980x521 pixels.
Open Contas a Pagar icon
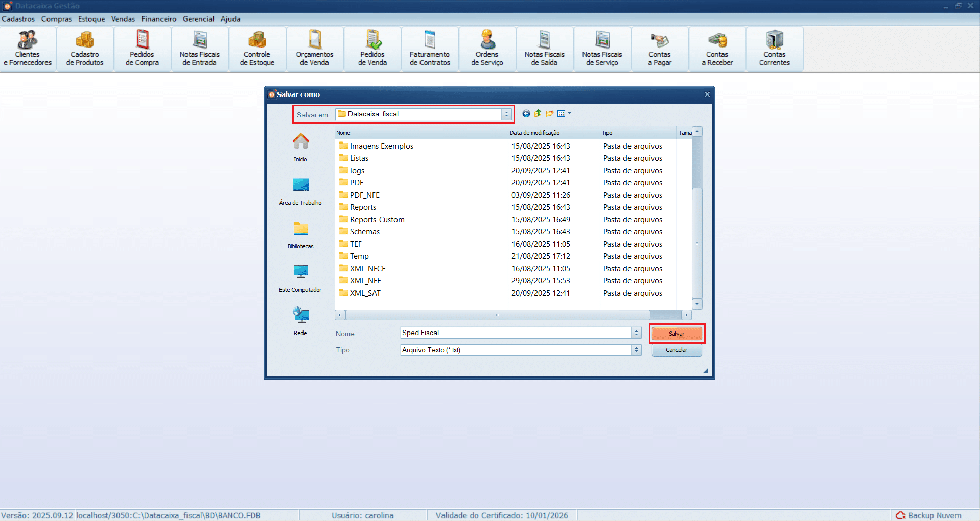click(x=660, y=49)
